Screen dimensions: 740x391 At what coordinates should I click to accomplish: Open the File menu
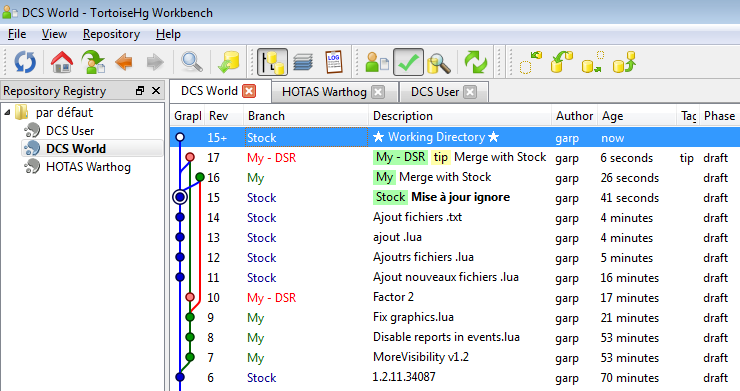(x=17, y=34)
